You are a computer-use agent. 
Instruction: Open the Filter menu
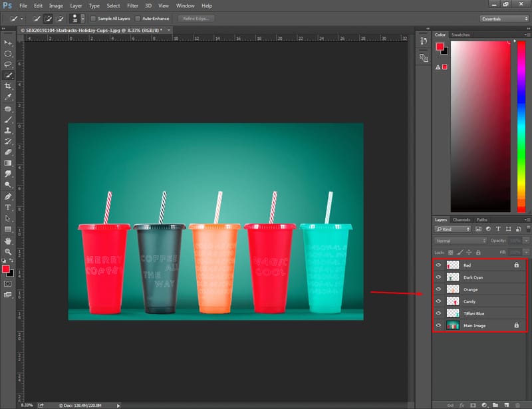pos(132,6)
